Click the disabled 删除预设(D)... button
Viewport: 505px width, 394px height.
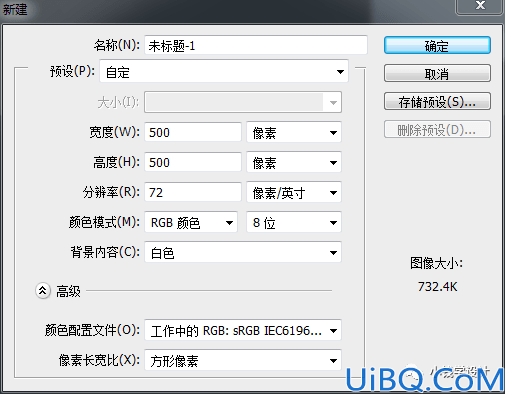pyautogui.click(x=437, y=129)
